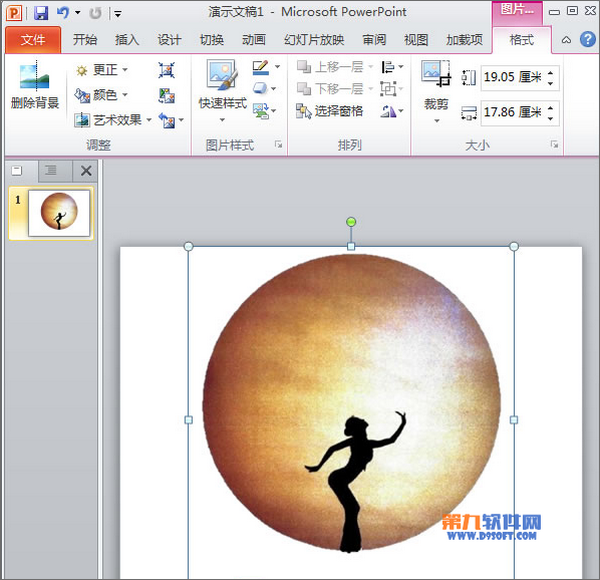600x580 pixels.
Task: Click the picture layout icon
Action: tap(261, 111)
